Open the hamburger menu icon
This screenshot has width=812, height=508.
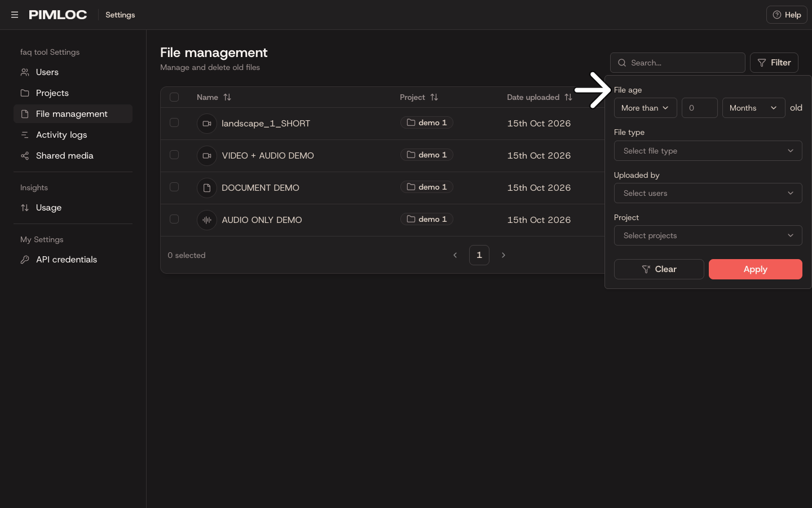pyautogui.click(x=15, y=15)
